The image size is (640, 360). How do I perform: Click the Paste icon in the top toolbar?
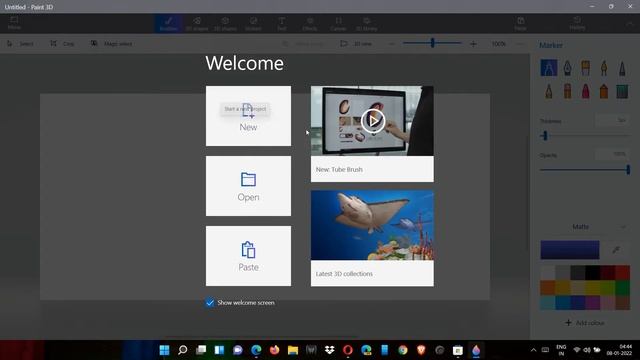coord(520,24)
